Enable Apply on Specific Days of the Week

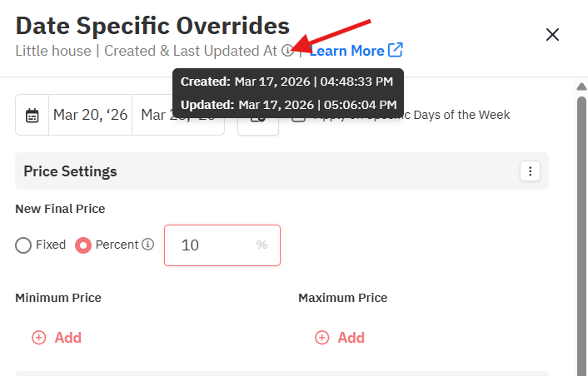tap(298, 116)
